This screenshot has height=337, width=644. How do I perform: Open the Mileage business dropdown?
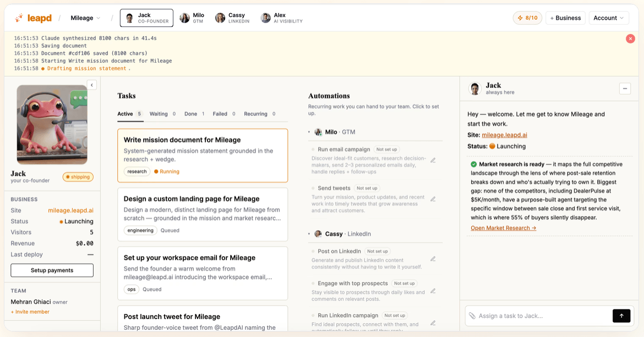pyautogui.click(x=85, y=18)
